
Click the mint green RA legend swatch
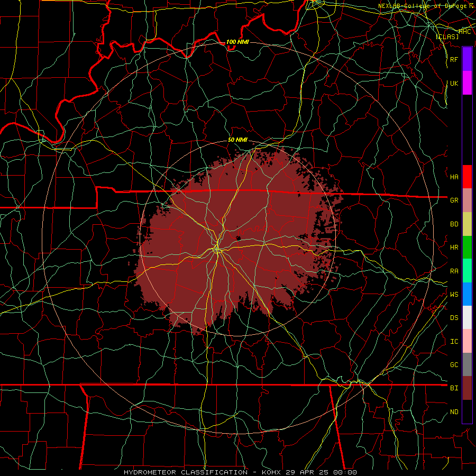[x=467, y=271]
